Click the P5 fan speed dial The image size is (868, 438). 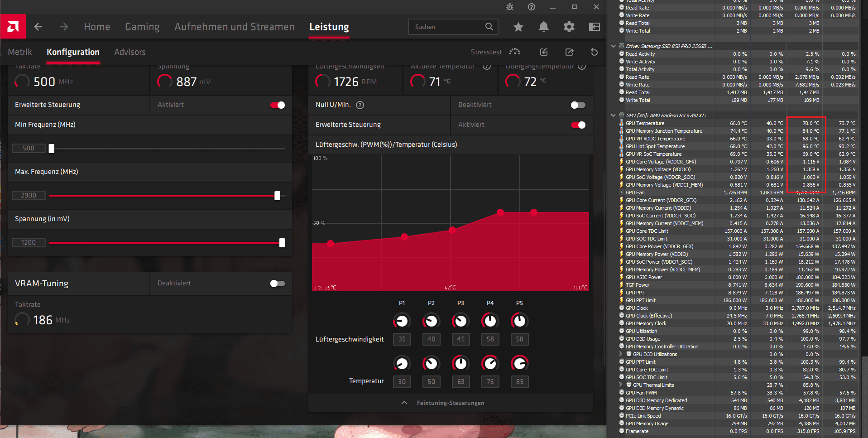click(519, 321)
